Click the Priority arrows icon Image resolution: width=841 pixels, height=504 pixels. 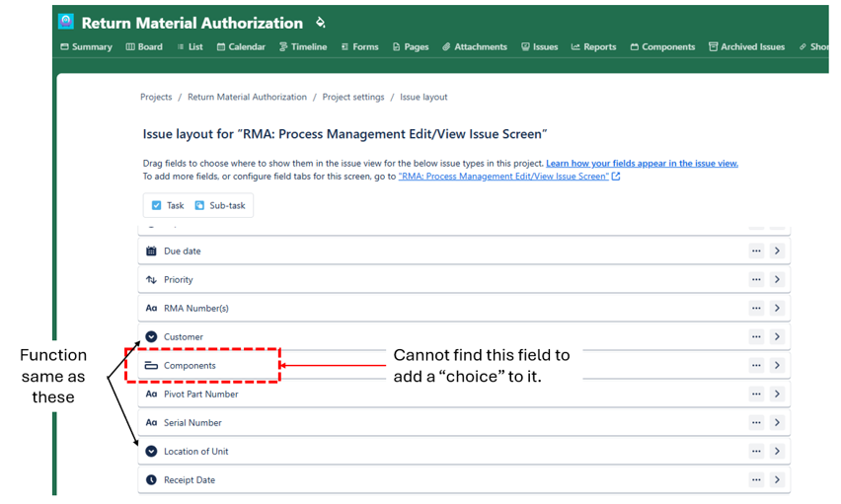tap(151, 280)
